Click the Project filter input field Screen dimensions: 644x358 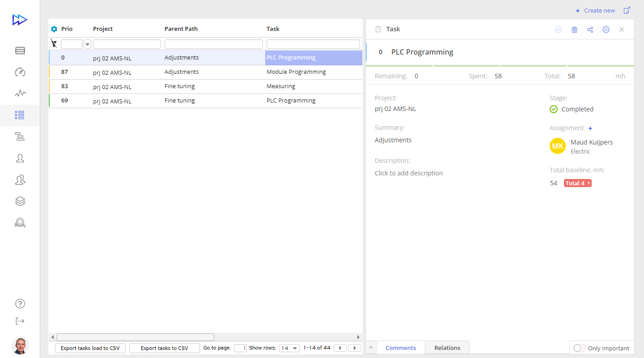(127, 44)
